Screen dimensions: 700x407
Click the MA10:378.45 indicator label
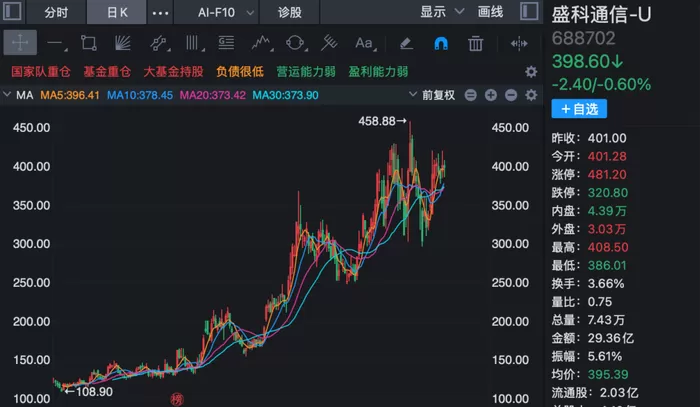click(140, 95)
